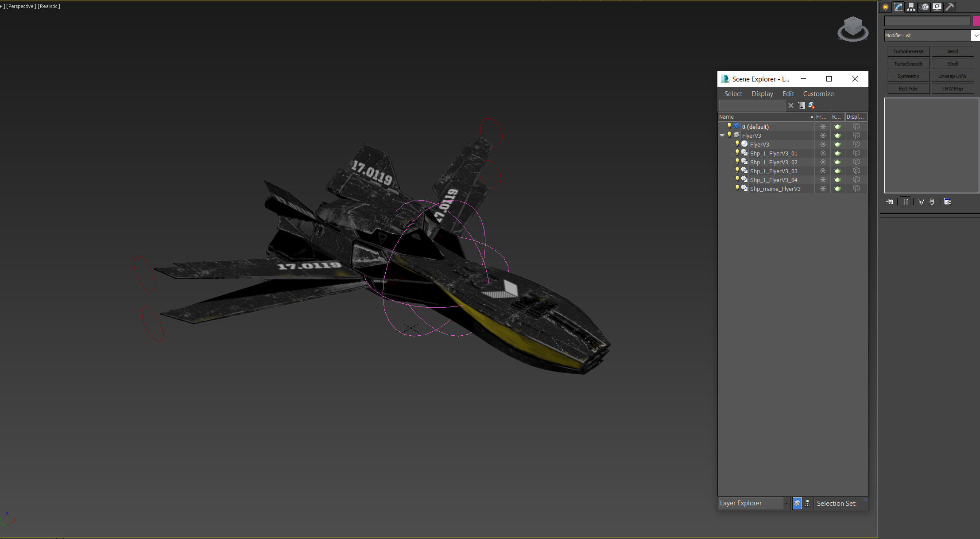Apply the TurboSmooth modifier button
The image size is (980, 539).
(x=908, y=63)
